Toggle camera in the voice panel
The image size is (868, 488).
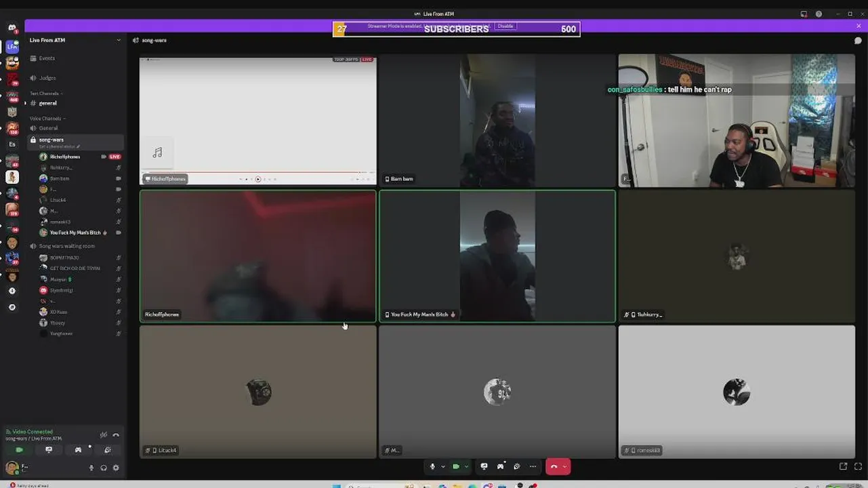(19, 449)
